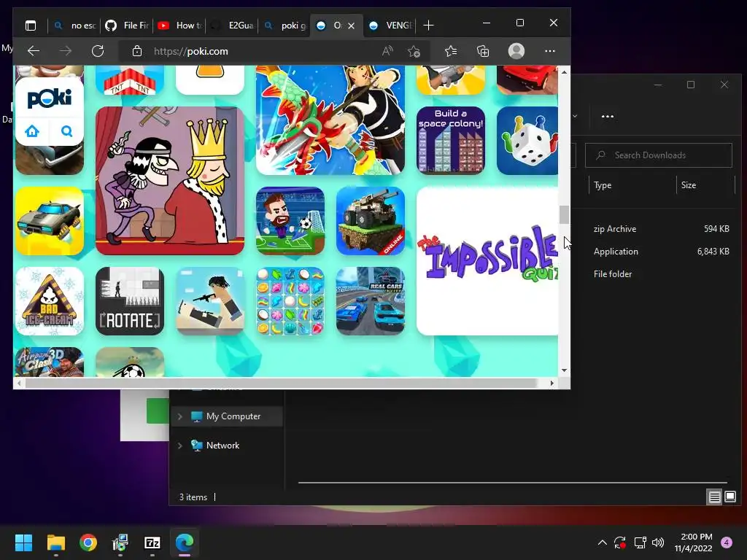747x560 pixels.
Task: Click the Poki logo
Action: [x=50, y=98]
